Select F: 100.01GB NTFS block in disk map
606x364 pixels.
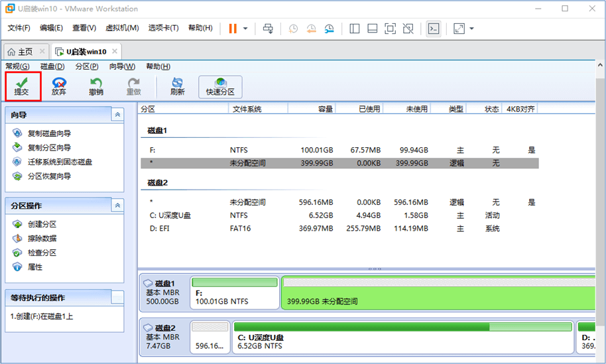click(235, 292)
